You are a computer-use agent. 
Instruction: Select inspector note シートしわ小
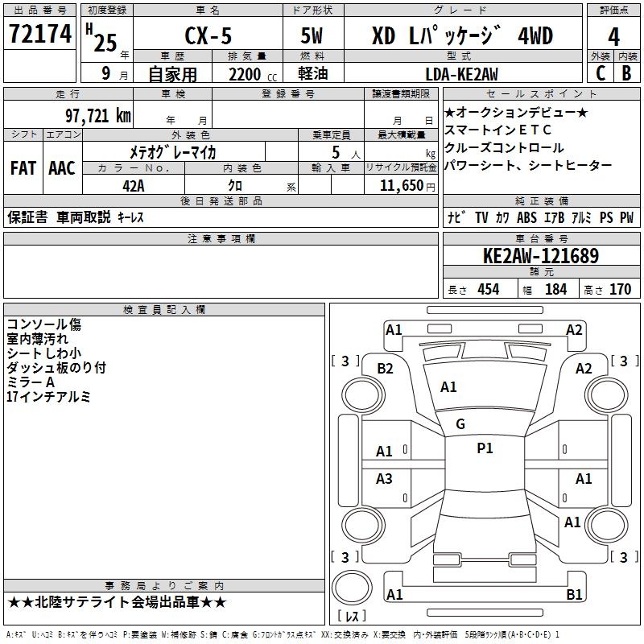click(44, 353)
